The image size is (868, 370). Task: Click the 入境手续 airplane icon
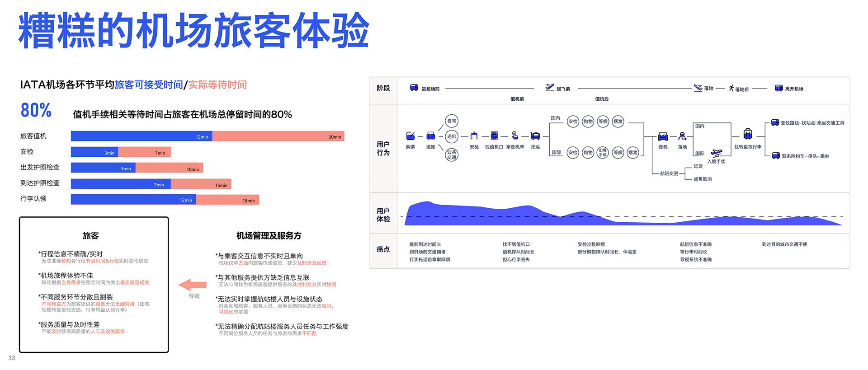click(x=716, y=153)
